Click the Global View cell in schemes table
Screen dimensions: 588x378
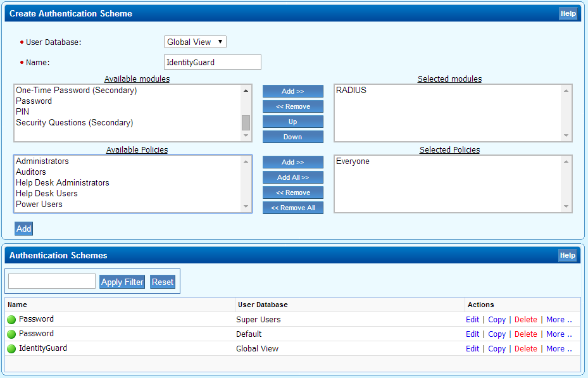pyautogui.click(x=257, y=349)
